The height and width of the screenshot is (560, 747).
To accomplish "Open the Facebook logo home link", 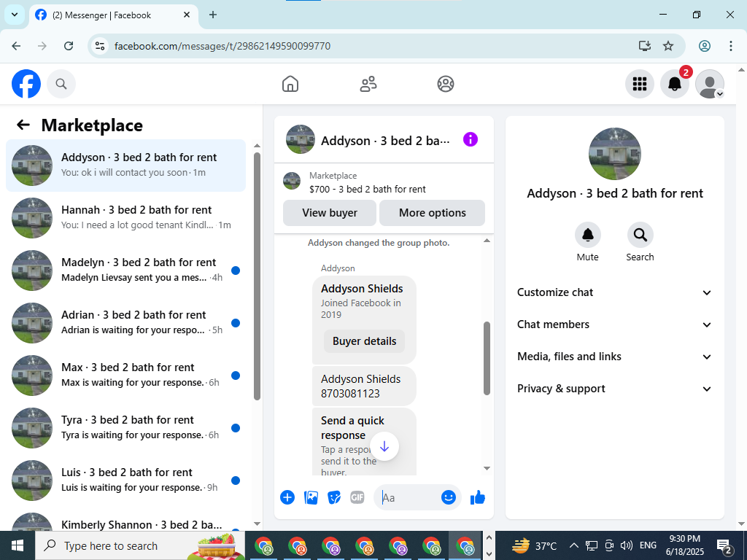I will (26, 84).
